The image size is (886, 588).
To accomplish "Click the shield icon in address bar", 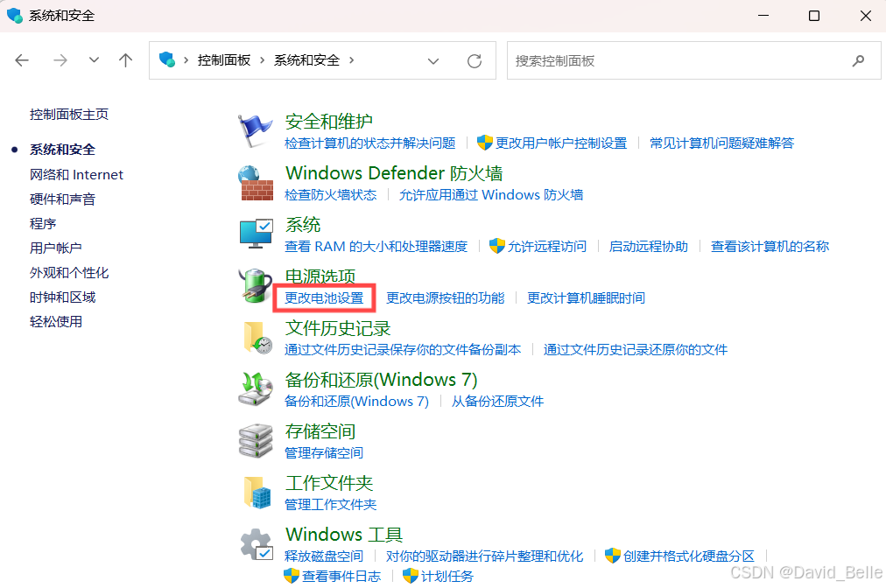I will pyautogui.click(x=166, y=59).
